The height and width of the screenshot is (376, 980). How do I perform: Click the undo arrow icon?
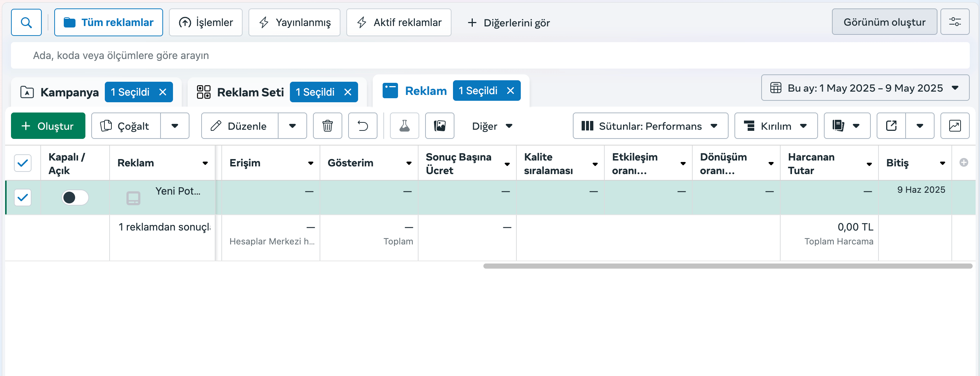pos(363,126)
